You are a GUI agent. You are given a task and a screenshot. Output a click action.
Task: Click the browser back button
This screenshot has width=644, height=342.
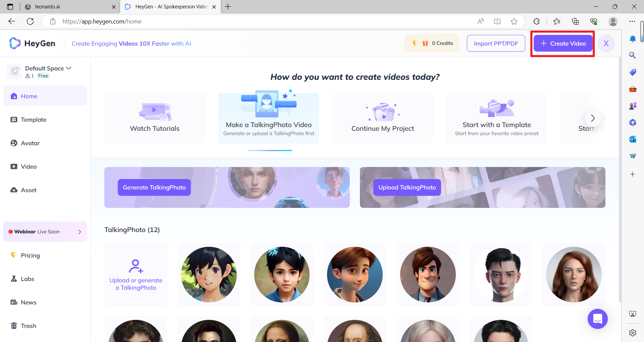12,21
